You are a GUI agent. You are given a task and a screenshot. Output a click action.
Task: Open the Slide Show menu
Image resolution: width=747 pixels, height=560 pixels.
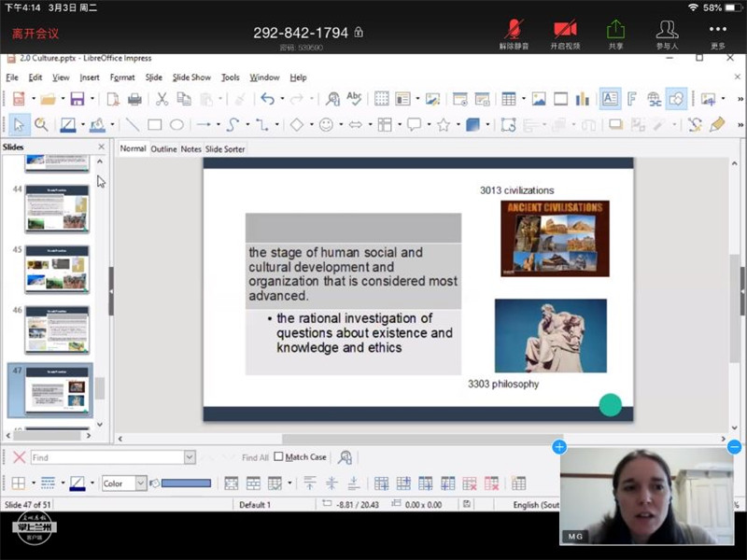click(x=191, y=77)
